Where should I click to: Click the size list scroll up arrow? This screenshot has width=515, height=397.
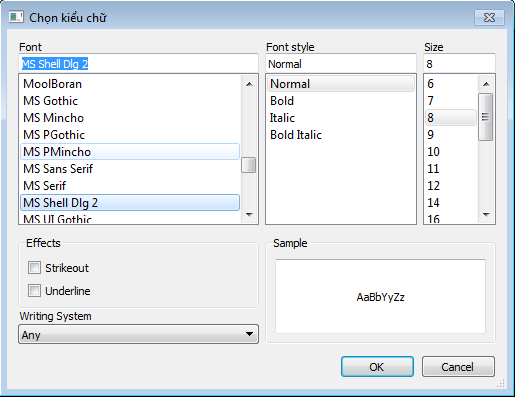(x=486, y=84)
